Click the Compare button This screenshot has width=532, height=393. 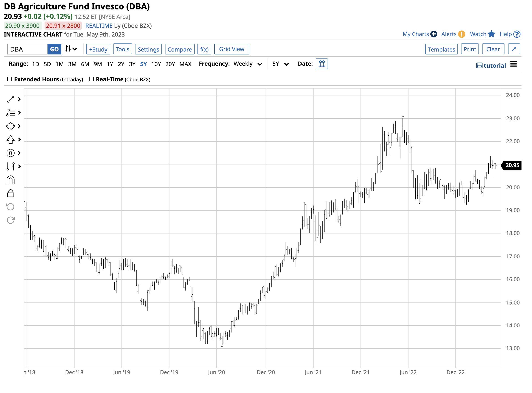click(x=180, y=49)
